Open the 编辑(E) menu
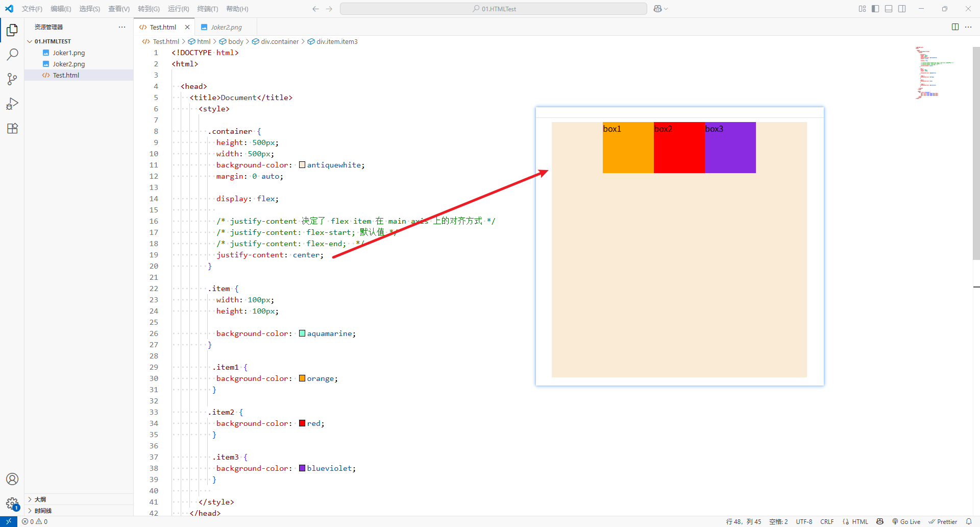This screenshot has height=527, width=980. tap(61, 9)
